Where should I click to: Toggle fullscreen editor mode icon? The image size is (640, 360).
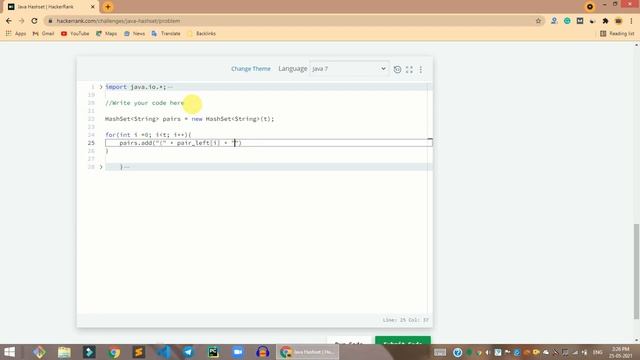(409, 70)
